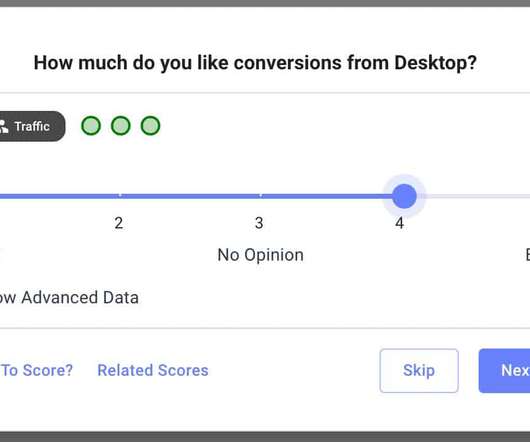The height and width of the screenshot is (442, 530).
Task: Open the How To Score? help link
Action: (x=37, y=370)
